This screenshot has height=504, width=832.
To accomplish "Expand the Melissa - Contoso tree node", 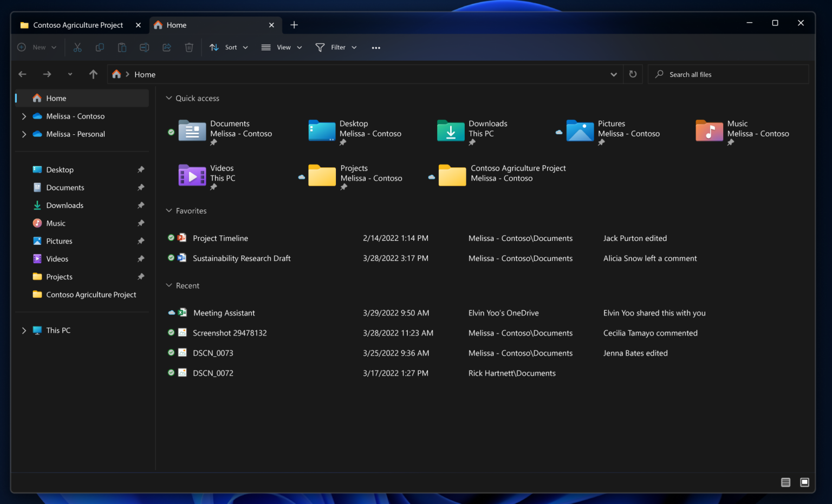I will 24,116.
